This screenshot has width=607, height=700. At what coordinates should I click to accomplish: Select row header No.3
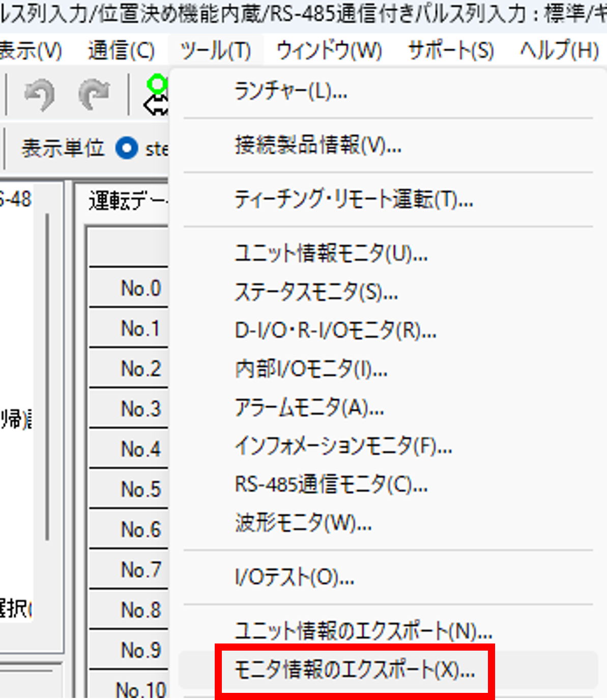tap(129, 408)
